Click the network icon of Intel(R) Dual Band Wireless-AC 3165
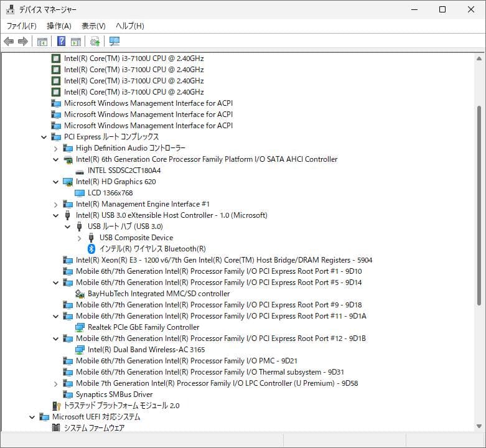 [80, 350]
